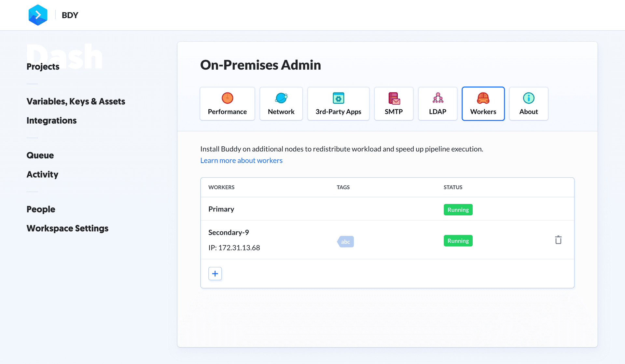Viewport: 625px width, 364px height.
Task: Open Variables, Keys & Assets
Action: 76,101
